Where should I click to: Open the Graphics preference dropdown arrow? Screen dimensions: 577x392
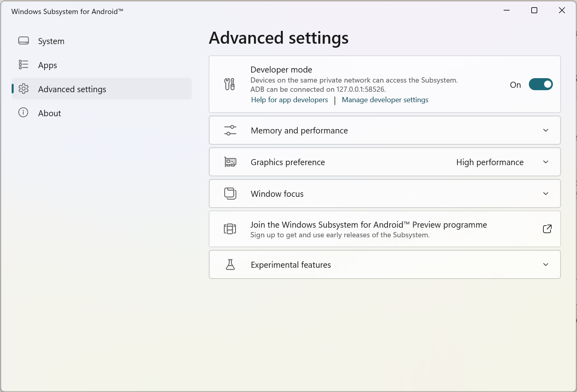pos(546,162)
